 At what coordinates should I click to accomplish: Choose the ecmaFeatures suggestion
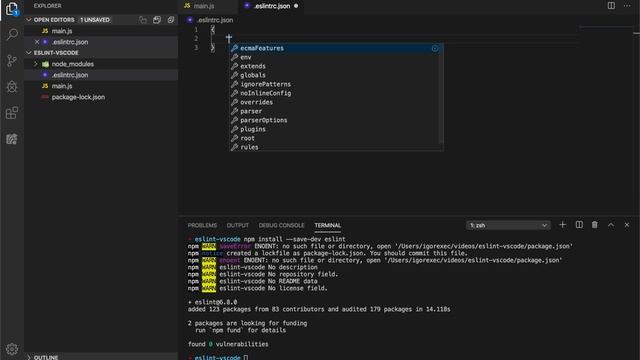click(x=336, y=48)
